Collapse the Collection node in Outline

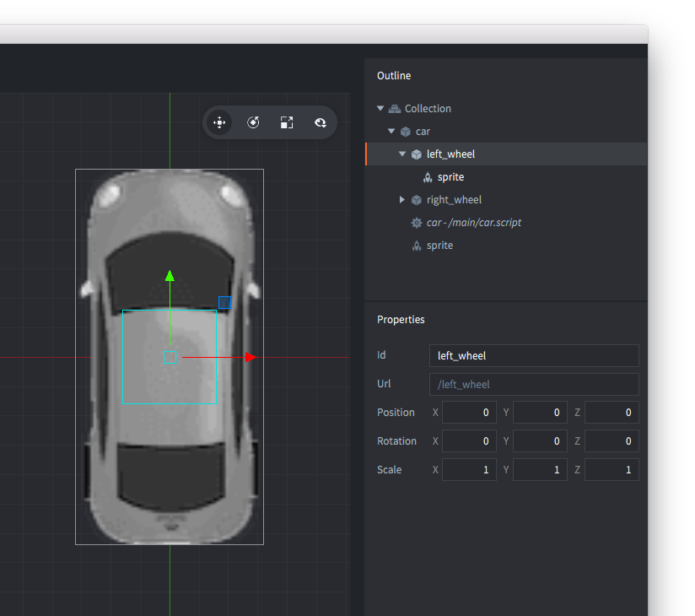pos(380,109)
